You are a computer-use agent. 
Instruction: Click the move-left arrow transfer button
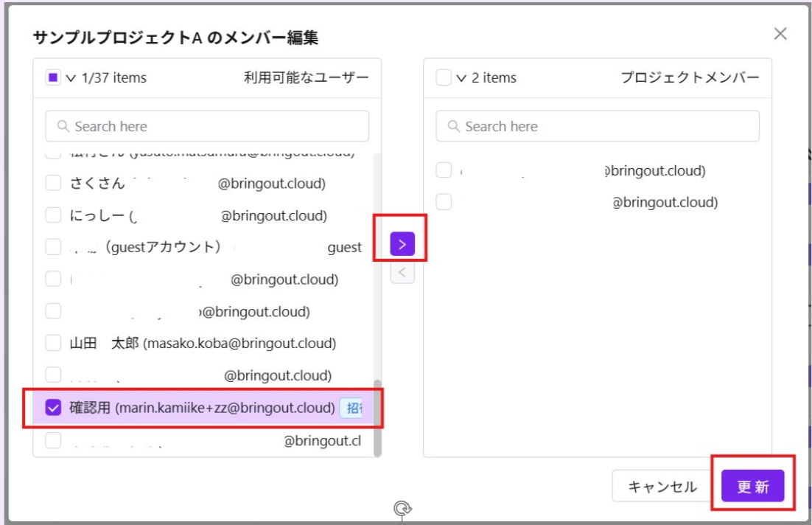coord(402,273)
